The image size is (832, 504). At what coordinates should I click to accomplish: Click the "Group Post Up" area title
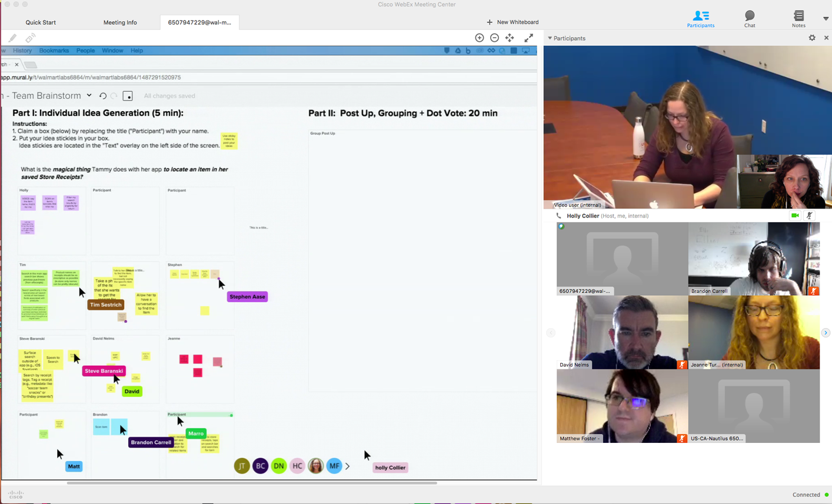322,133
